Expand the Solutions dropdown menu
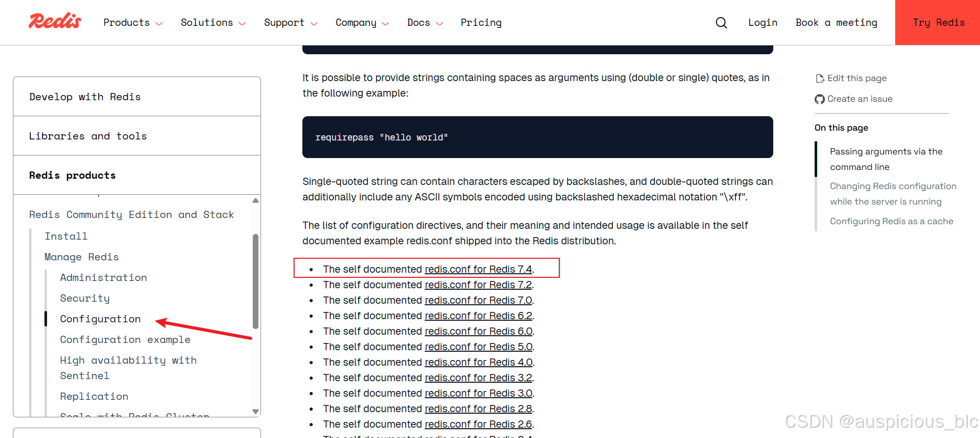The image size is (980, 438). coord(213,23)
